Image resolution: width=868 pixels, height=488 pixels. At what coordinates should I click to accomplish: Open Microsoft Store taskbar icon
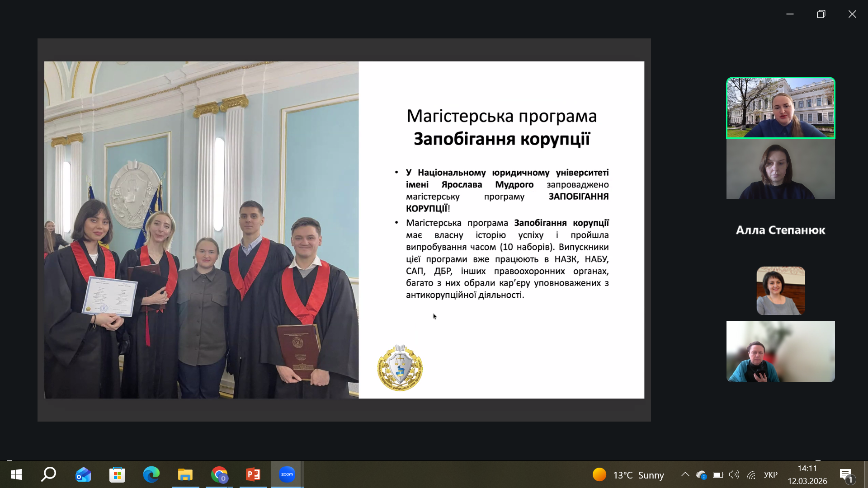tap(118, 474)
